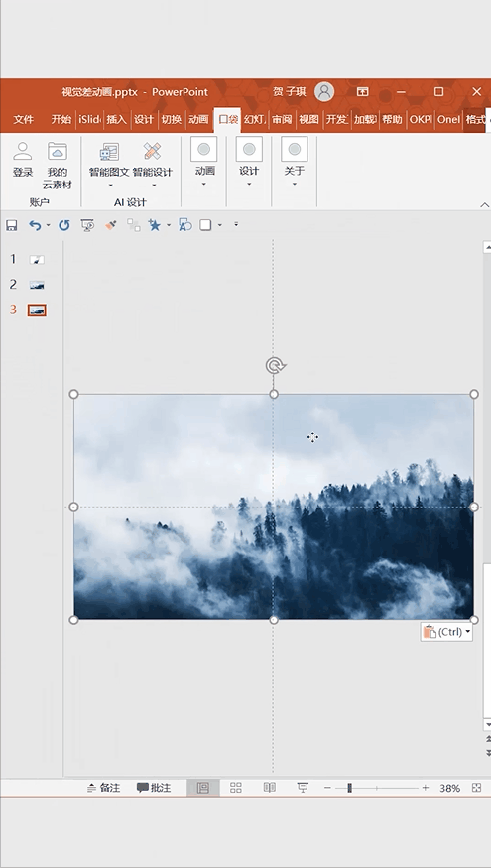Click the Undo arrow icon
The width and height of the screenshot is (491, 868).
(x=35, y=225)
